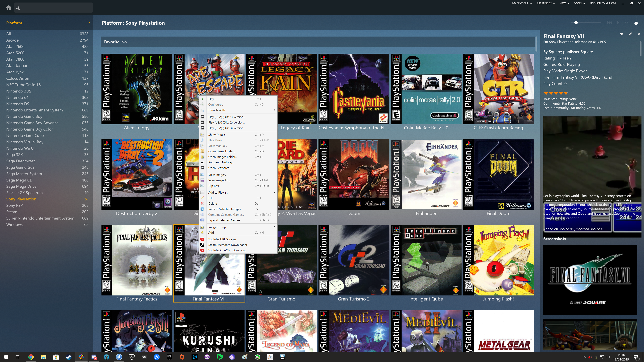Click Combine Selected Games... menu entry
This screenshot has height=362, width=644.
click(238, 215)
